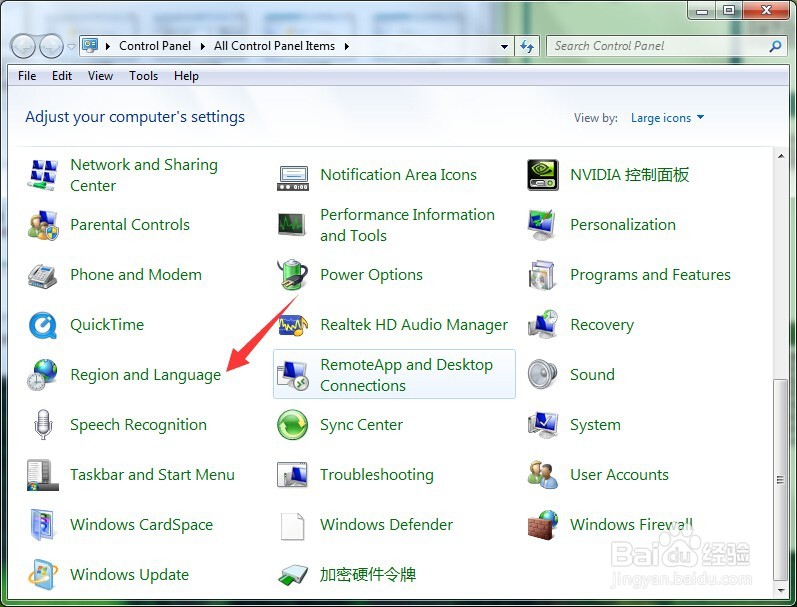
Task: Open the User Accounts icon
Action: tap(543, 475)
